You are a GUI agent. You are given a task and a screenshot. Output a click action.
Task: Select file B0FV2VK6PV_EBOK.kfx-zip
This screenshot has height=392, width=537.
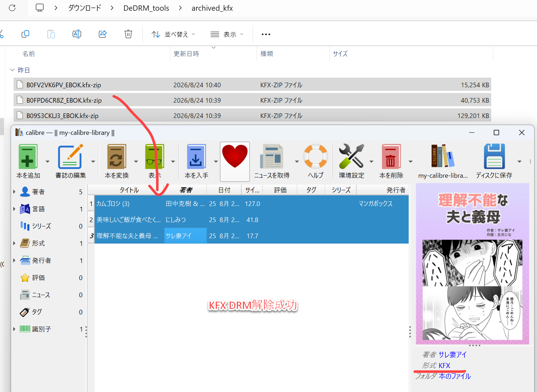[x=252, y=85]
